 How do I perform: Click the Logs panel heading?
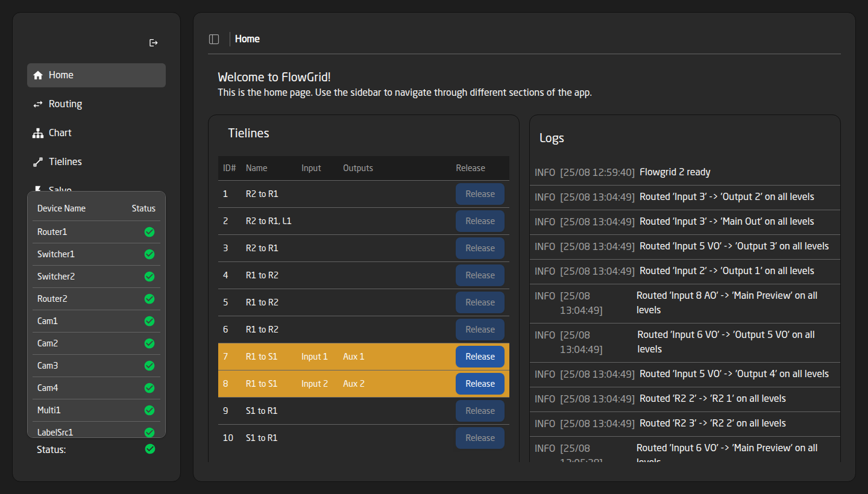552,138
